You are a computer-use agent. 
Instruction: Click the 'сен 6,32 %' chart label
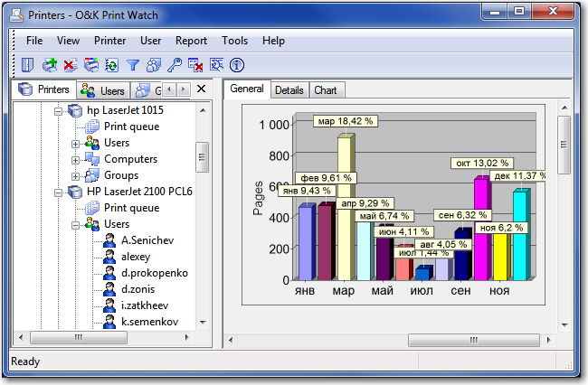[462, 215]
